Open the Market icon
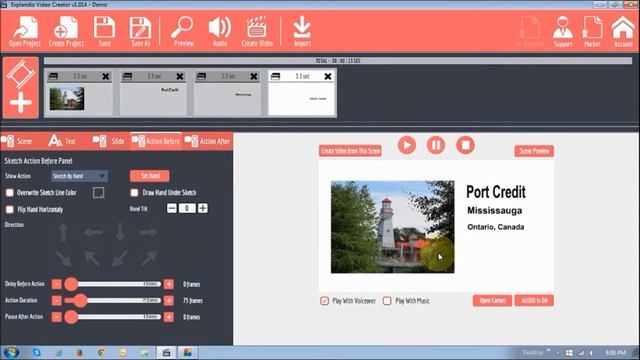Viewport: 640px width, 360px height. pyautogui.click(x=592, y=31)
